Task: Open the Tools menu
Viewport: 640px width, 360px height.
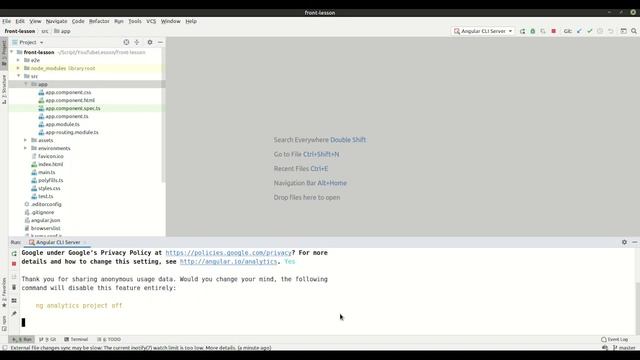Action: (x=135, y=21)
